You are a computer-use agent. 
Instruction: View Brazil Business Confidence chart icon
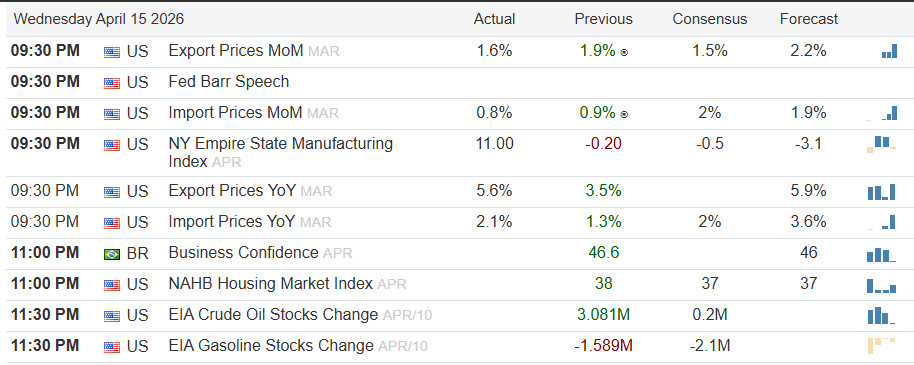(x=881, y=255)
